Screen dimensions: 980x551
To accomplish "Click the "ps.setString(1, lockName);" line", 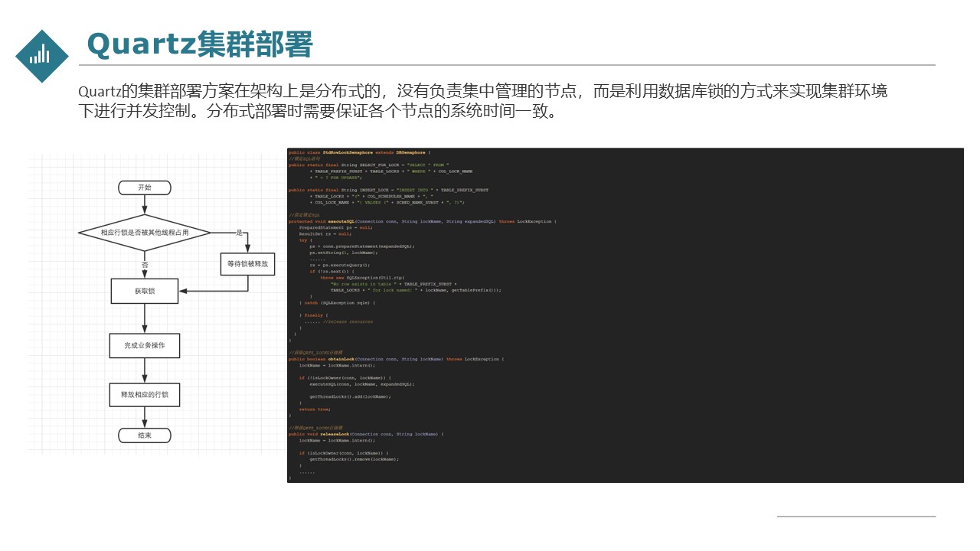I will click(x=344, y=253).
